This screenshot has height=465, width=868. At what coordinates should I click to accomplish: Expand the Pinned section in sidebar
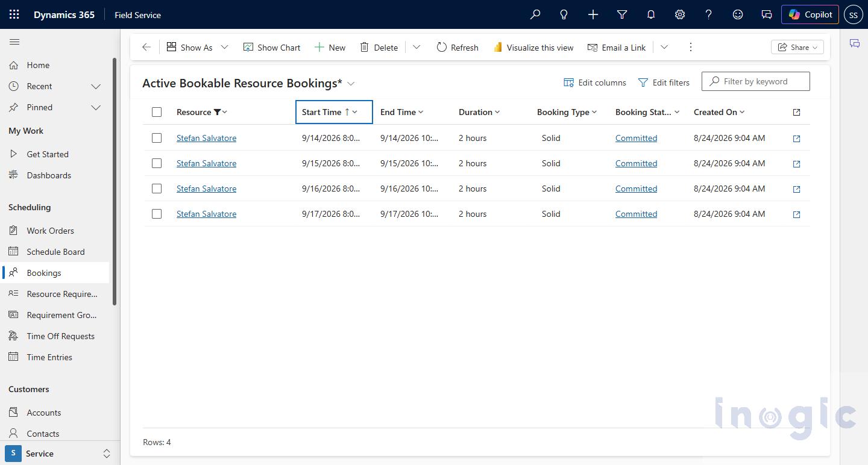pos(96,107)
